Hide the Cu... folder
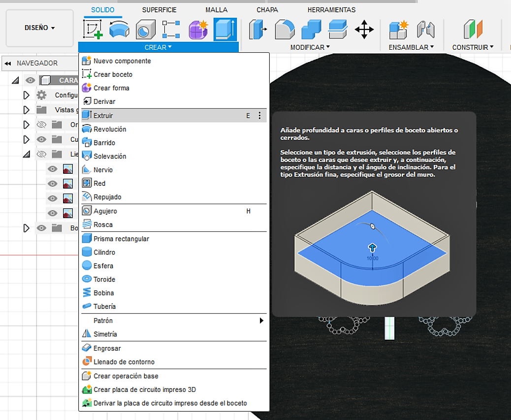The width and height of the screenshot is (511, 420). 41,139
